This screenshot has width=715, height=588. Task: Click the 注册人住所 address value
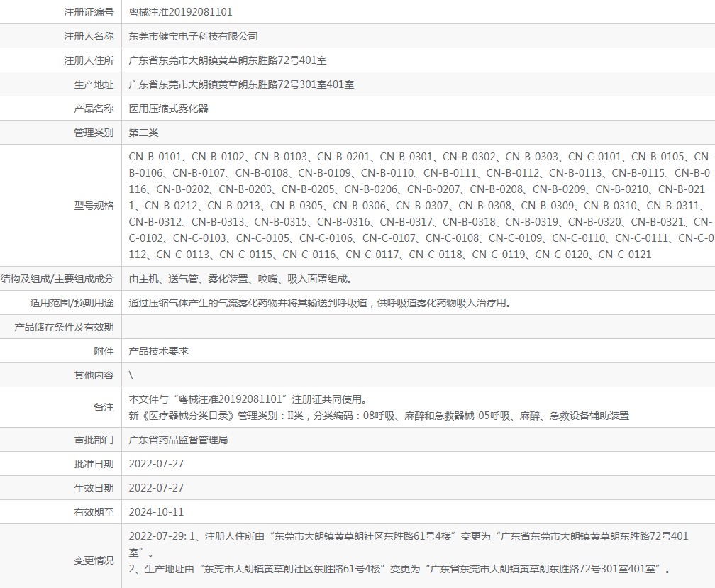coord(228,60)
